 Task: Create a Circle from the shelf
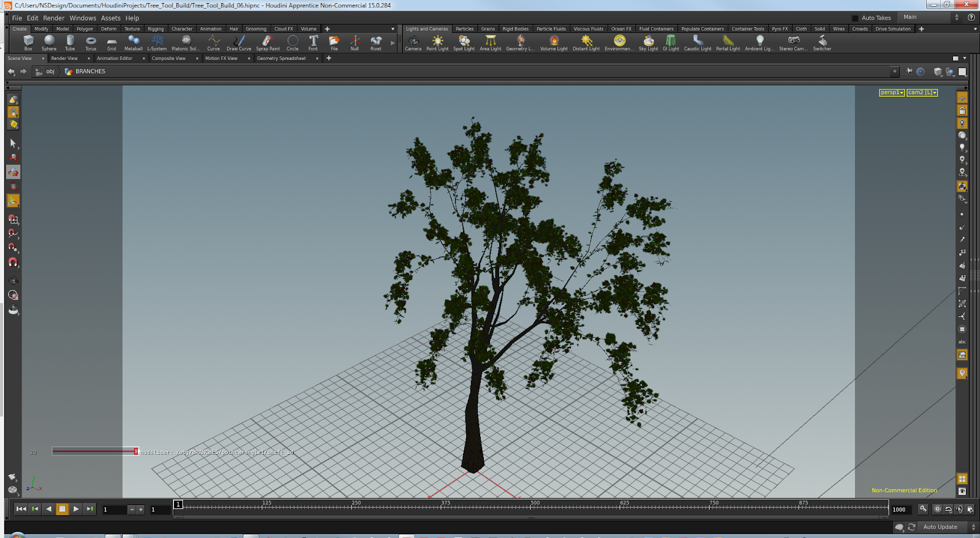[293, 43]
